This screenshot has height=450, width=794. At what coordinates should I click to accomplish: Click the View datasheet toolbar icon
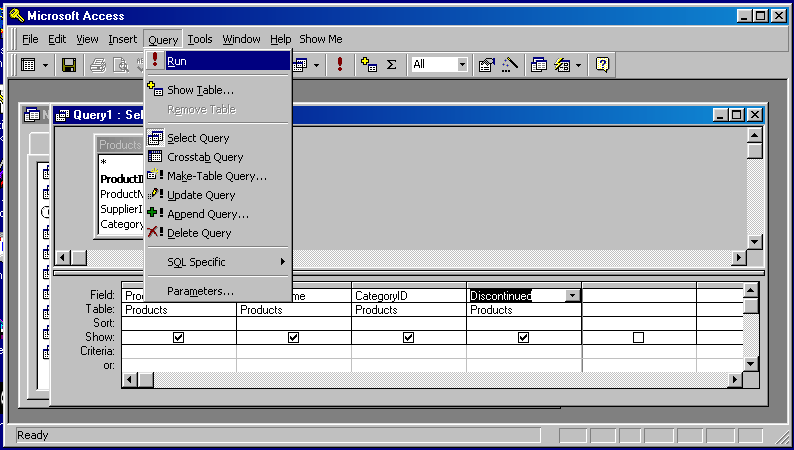[x=28, y=65]
